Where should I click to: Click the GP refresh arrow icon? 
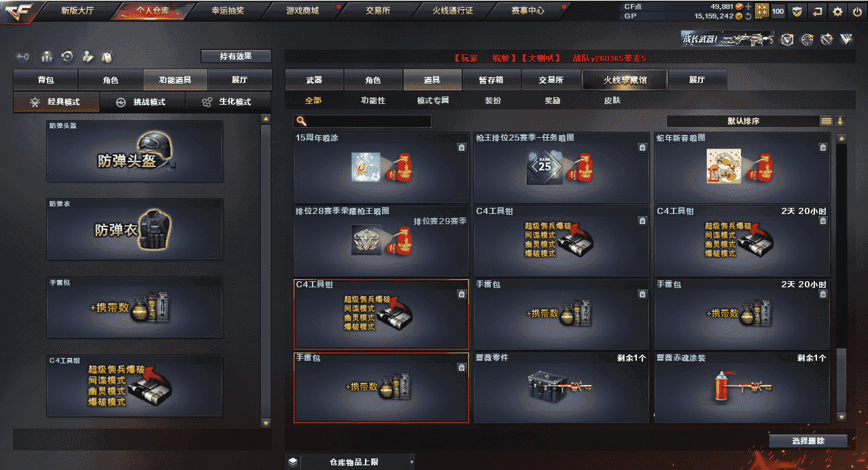[748, 16]
